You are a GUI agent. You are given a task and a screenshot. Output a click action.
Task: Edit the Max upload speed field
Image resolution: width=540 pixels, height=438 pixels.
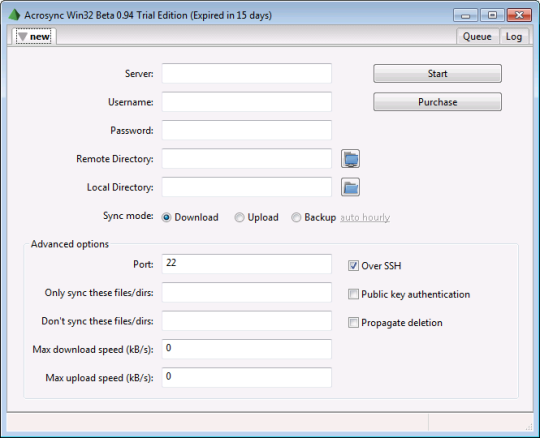247,377
